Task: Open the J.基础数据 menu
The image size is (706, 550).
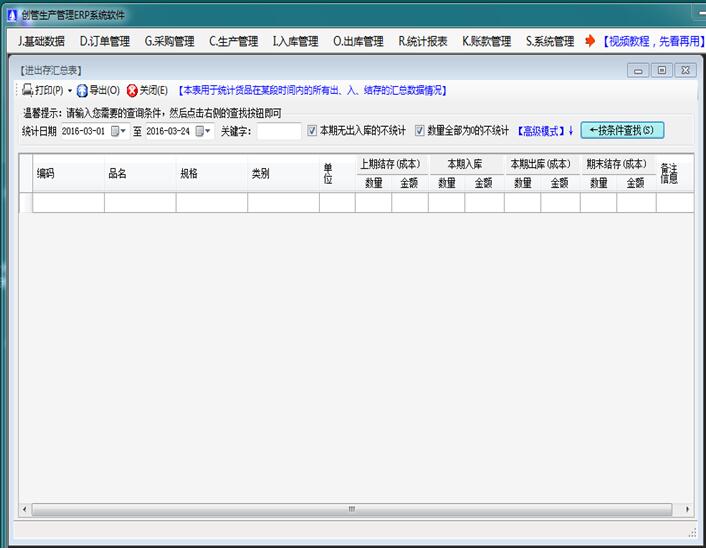Action: coord(41,41)
